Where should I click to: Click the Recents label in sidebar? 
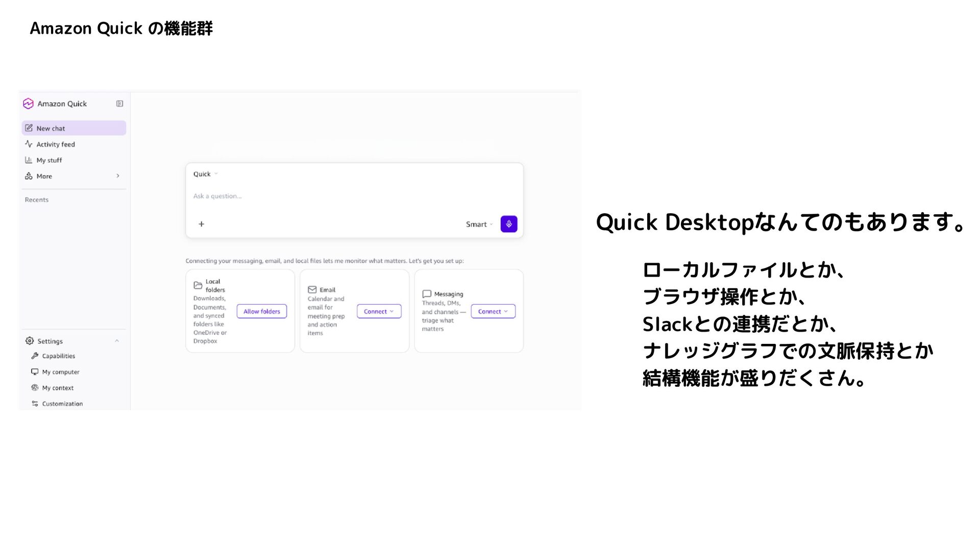pos(37,199)
